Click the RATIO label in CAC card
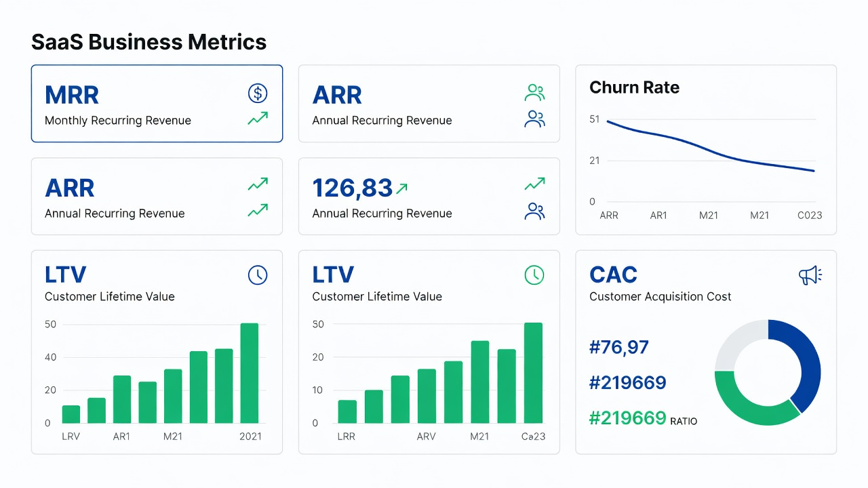The height and width of the screenshot is (488, 868). coord(684,421)
